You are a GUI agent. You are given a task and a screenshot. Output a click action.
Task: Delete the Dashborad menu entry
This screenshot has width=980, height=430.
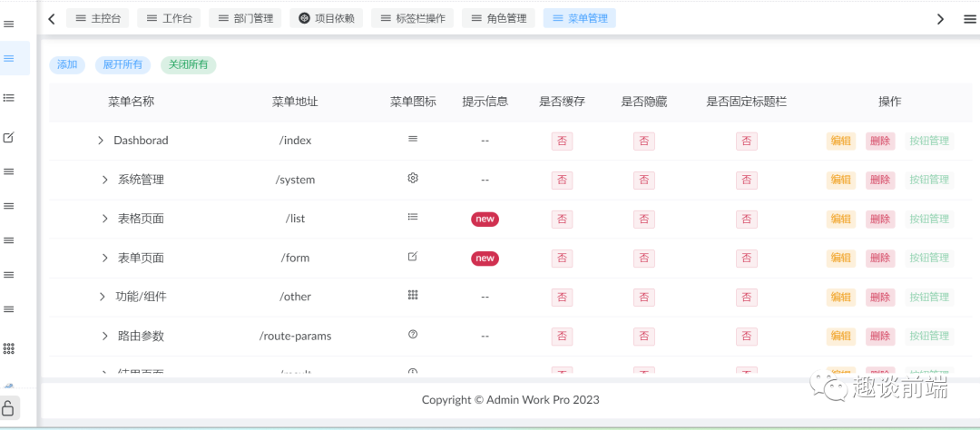(880, 142)
